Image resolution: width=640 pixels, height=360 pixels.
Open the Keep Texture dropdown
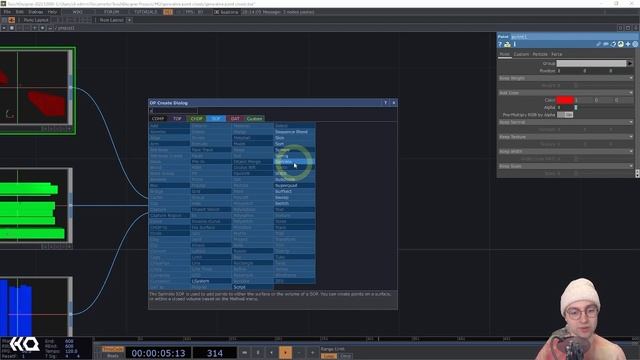pyautogui.click(x=566, y=137)
